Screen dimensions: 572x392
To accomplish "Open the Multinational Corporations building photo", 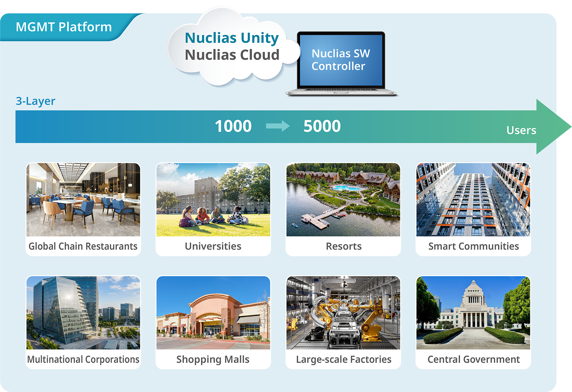I will [83, 313].
